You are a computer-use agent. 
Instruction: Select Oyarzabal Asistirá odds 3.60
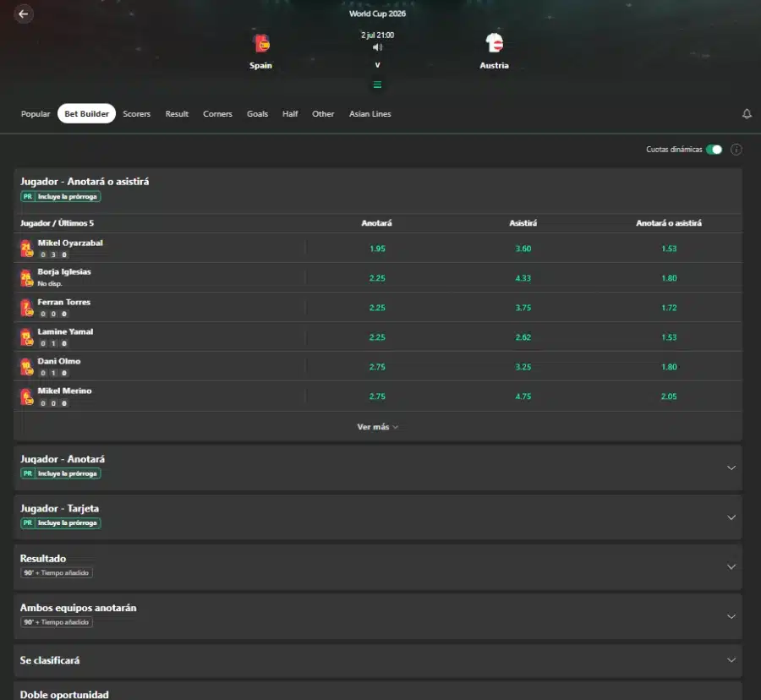click(523, 249)
